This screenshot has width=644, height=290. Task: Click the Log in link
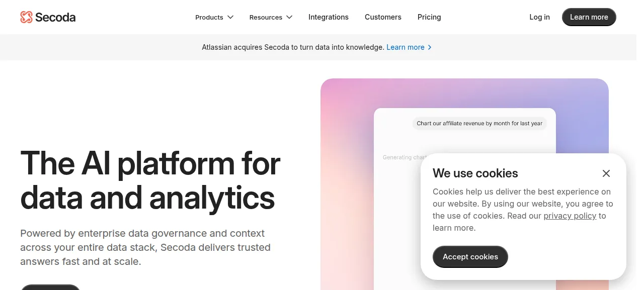click(539, 17)
